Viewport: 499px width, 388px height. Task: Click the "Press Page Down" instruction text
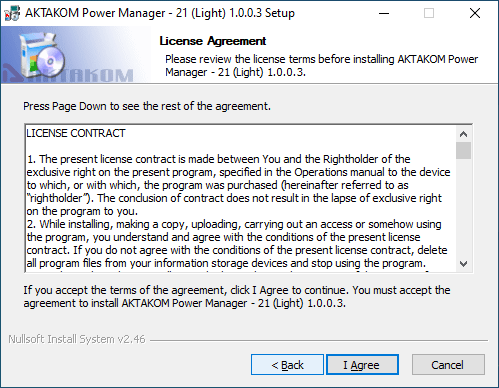pyautogui.click(x=147, y=106)
